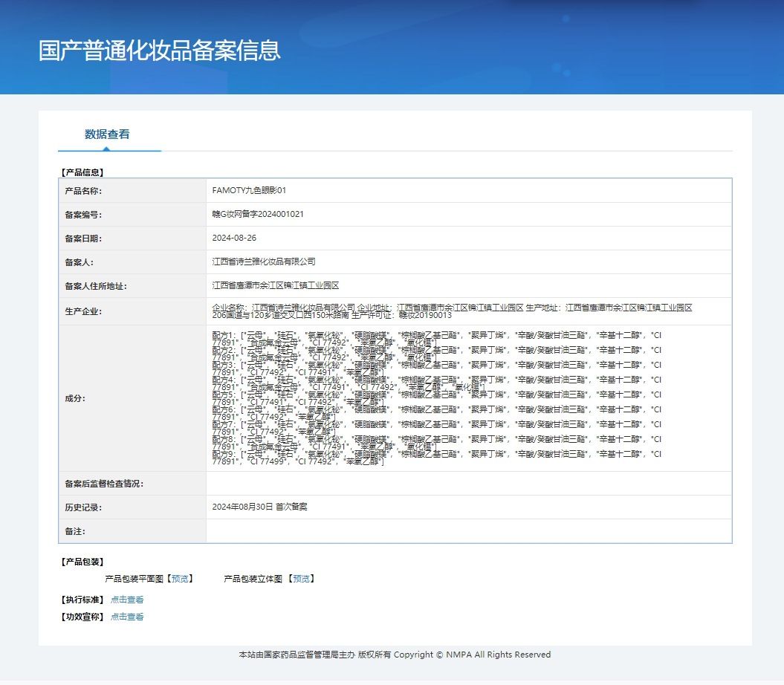Image resolution: width=784 pixels, height=685 pixels.
Task: Click the 【产品信息】 section heading
Action: click(82, 172)
